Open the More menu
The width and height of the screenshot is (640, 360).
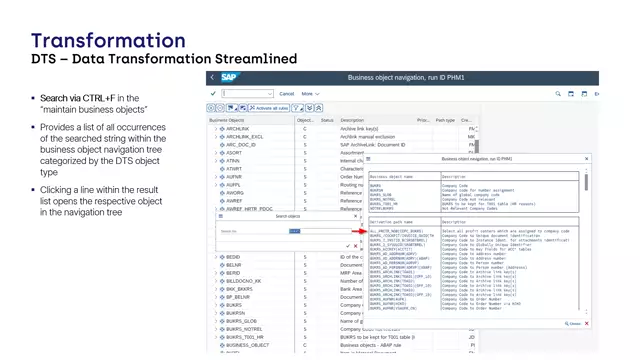[310, 94]
